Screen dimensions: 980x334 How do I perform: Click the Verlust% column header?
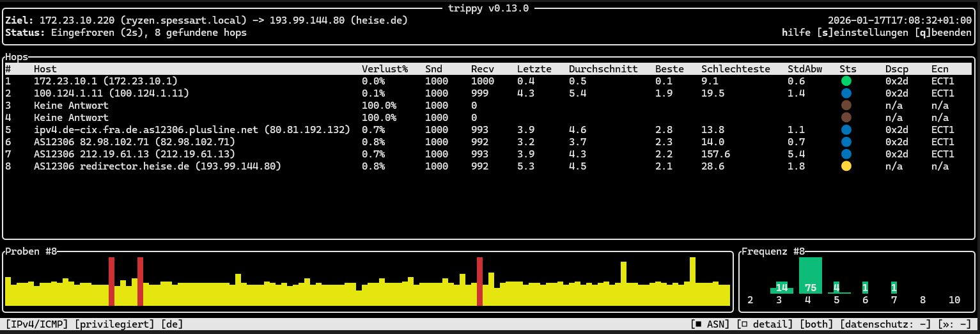tap(385, 69)
